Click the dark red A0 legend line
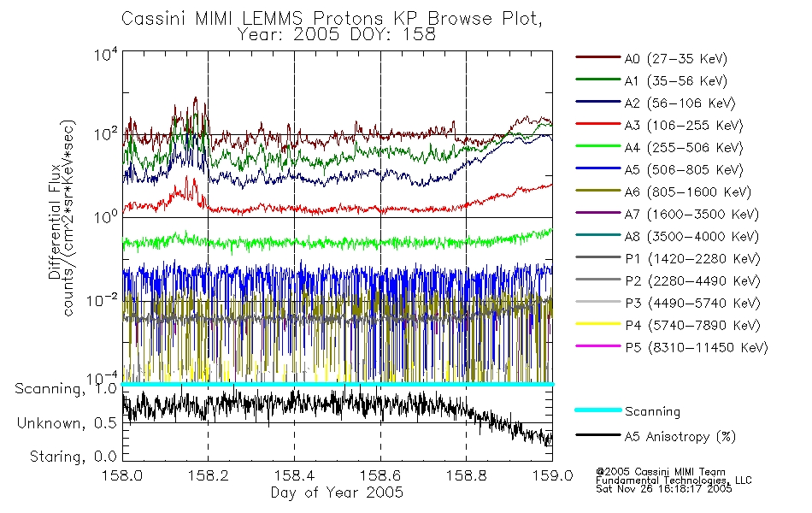 [597, 57]
